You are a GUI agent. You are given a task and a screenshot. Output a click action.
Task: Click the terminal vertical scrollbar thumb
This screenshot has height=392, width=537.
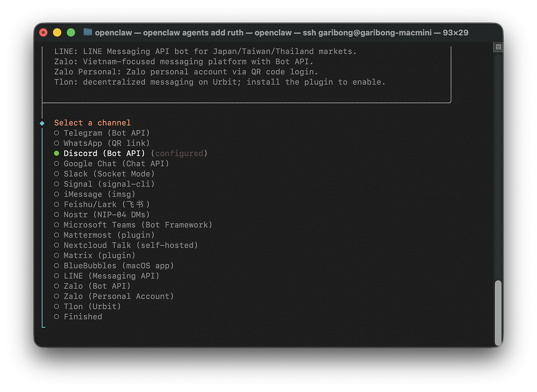click(x=498, y=312)
